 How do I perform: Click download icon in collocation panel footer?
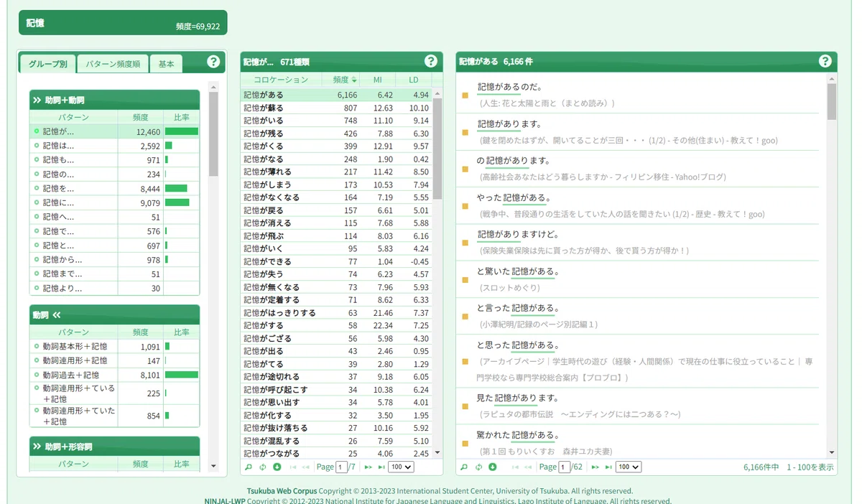pyautogui.click(x=277, y=467)
